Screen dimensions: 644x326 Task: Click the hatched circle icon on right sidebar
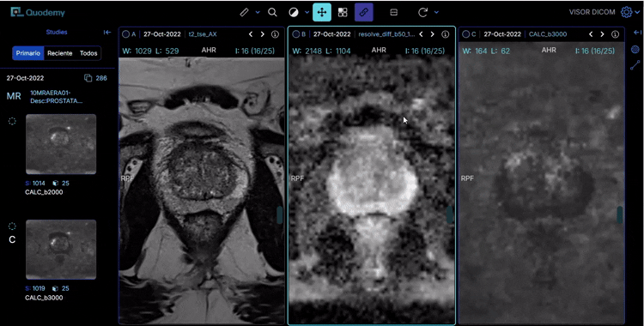[x=635, y=50]
